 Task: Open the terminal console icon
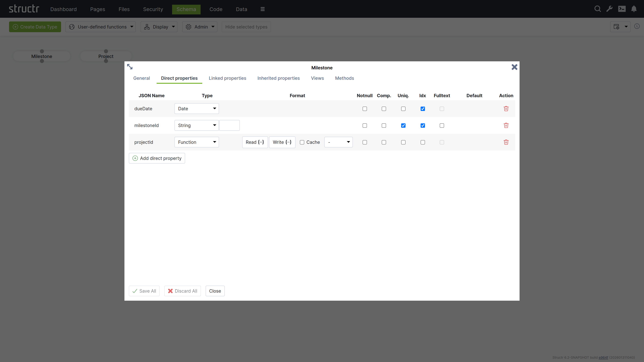[x=622, y=9]
